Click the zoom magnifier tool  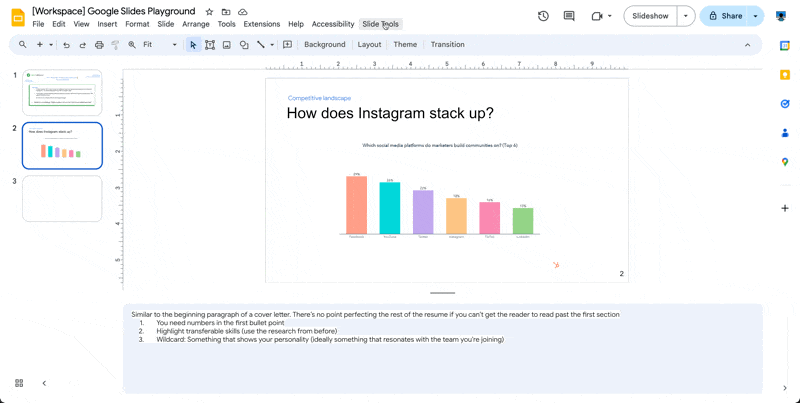[132, 44]
